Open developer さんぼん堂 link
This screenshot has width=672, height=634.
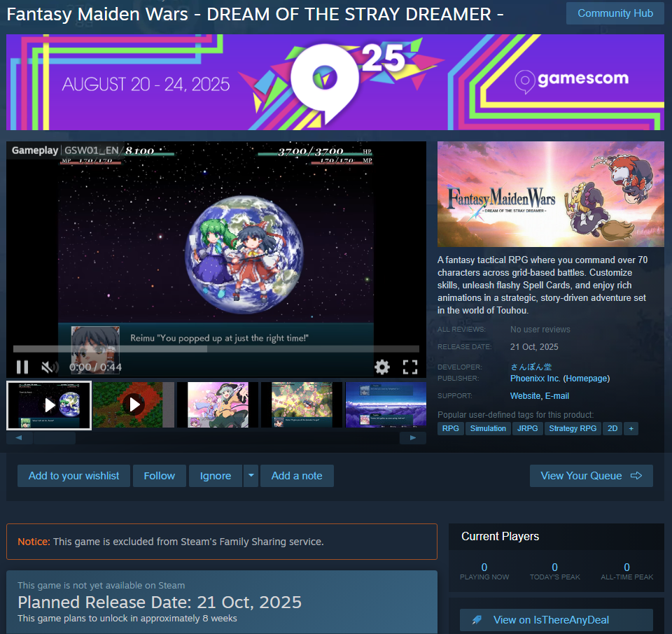531,367
